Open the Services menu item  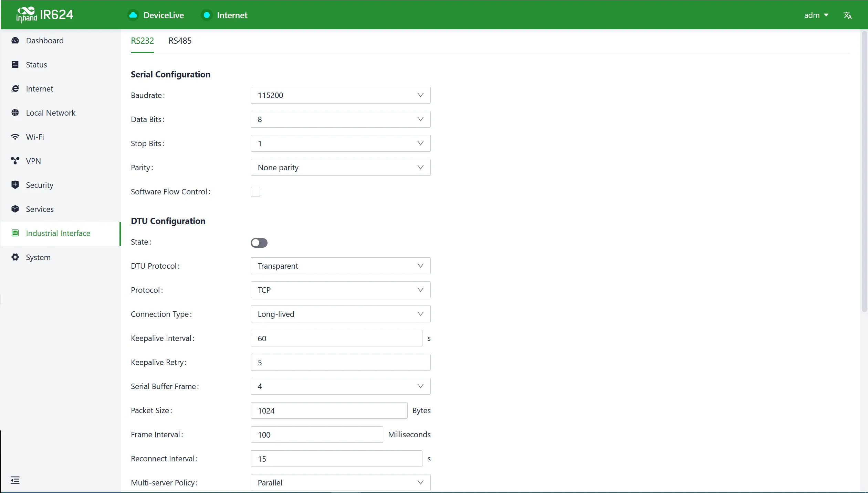[61, 209]
